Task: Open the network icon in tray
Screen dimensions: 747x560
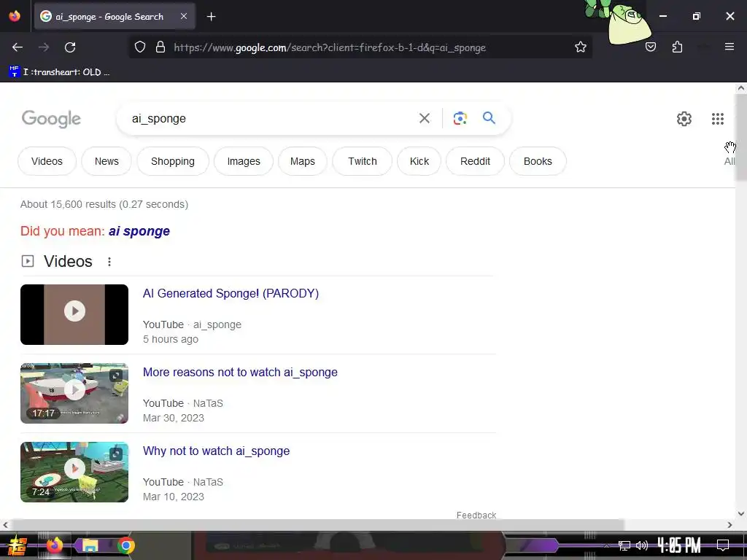Action: (x=624, y=545)
